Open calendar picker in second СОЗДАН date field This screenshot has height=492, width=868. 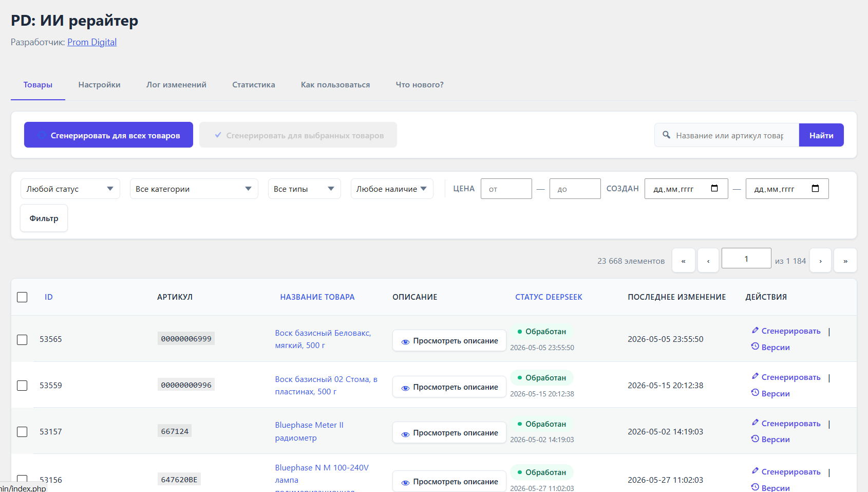[815, 188]
